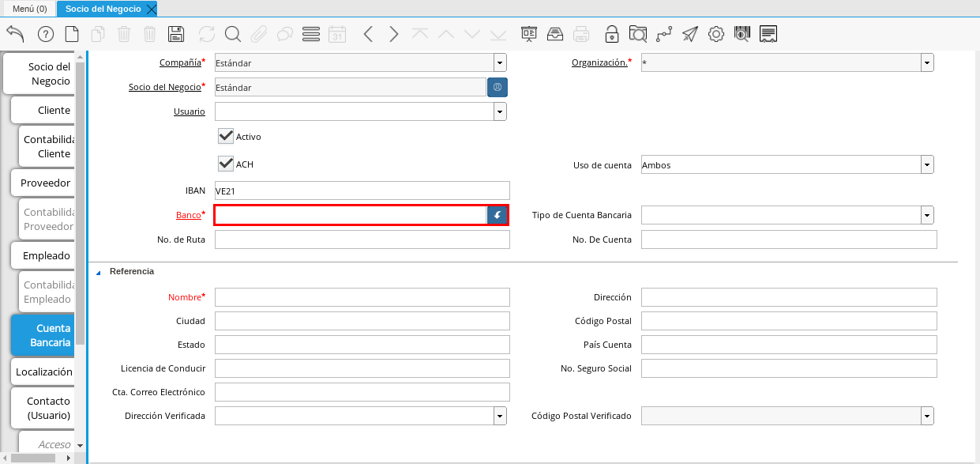Click the undo changes arrow icon
The image size is (980, 464).
point(15,34)
